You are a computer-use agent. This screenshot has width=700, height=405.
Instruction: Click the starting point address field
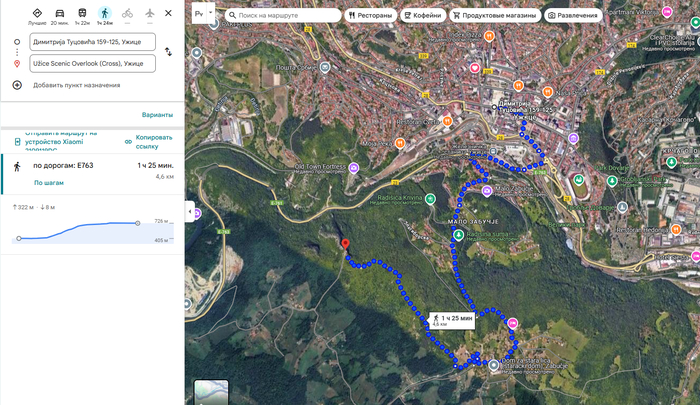pos(92,42)
